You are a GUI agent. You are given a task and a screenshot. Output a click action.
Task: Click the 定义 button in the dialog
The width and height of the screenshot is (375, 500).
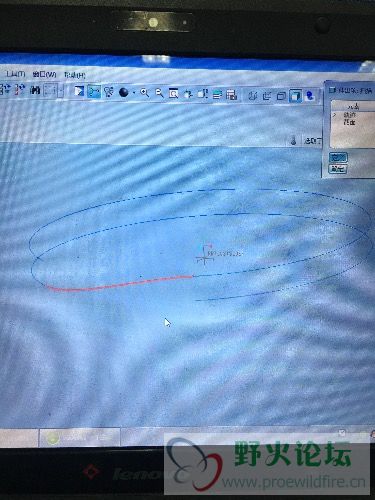pos(338,157)
